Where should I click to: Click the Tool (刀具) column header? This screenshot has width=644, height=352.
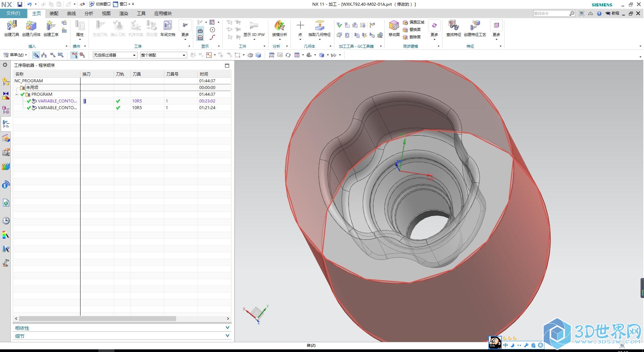coord(147,74)
